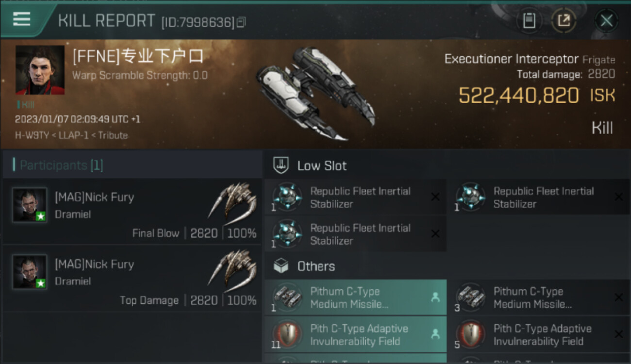631x364 pixels.
Task: Click the Low Slot section header
Action: pos(322,166)
